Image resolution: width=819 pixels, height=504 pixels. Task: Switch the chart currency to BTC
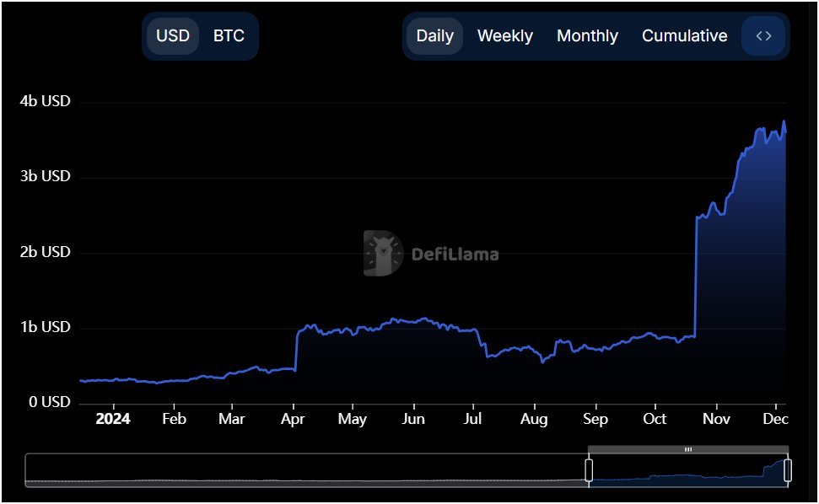coord(229,36)
